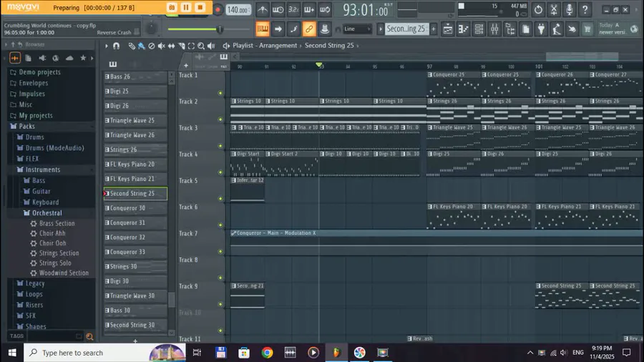Open the help question mark icon
Viewport: 644px width, 362px height.
click(585, 9)
